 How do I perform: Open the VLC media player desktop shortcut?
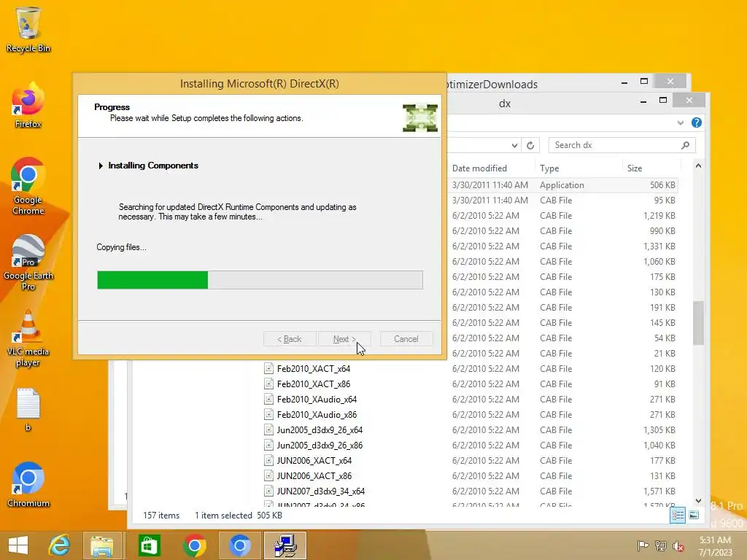click(x=28, y=338)
